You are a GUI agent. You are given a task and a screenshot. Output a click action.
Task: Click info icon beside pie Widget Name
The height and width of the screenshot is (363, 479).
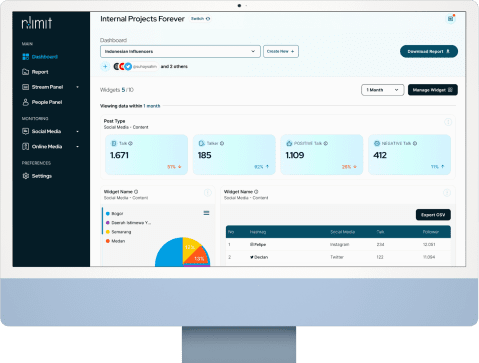click(136, 192)
